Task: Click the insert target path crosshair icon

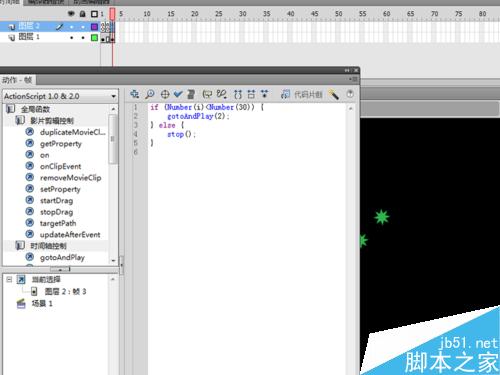Action: 165,94
